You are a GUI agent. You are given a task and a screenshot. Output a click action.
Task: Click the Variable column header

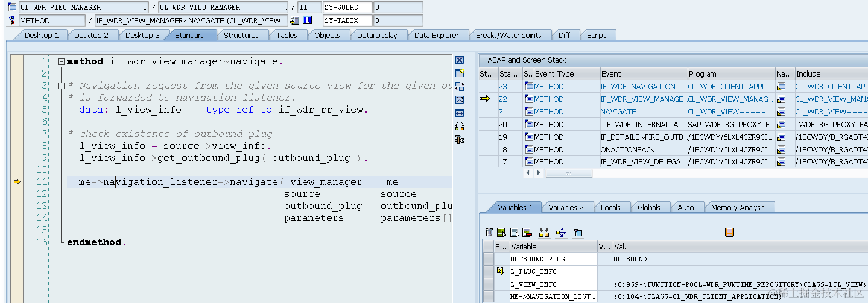[553, 246]
